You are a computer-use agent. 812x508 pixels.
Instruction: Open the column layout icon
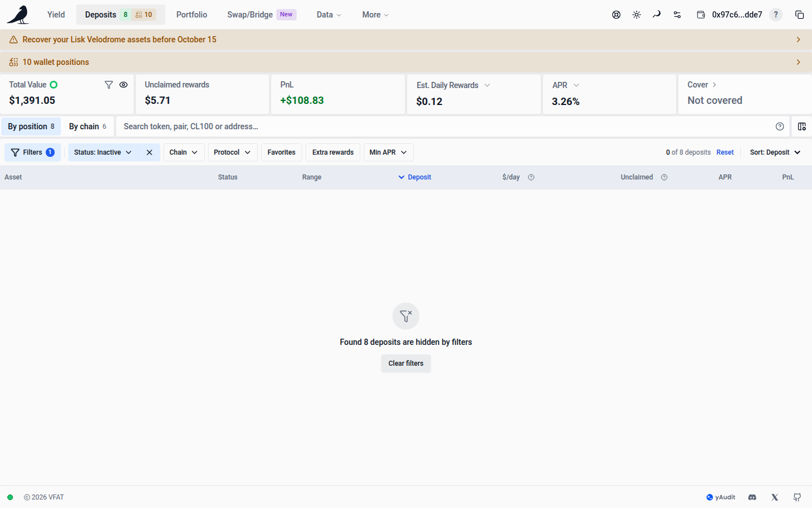pos(802,126)
